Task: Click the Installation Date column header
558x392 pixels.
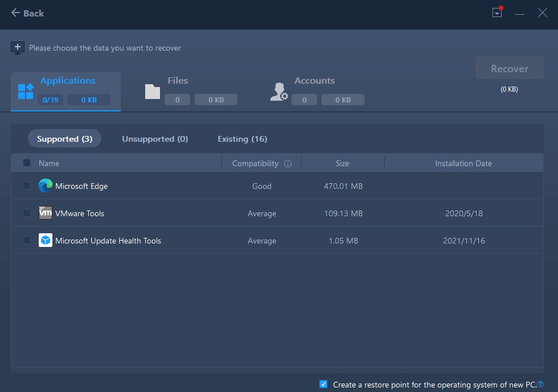Action: point(463,163)
